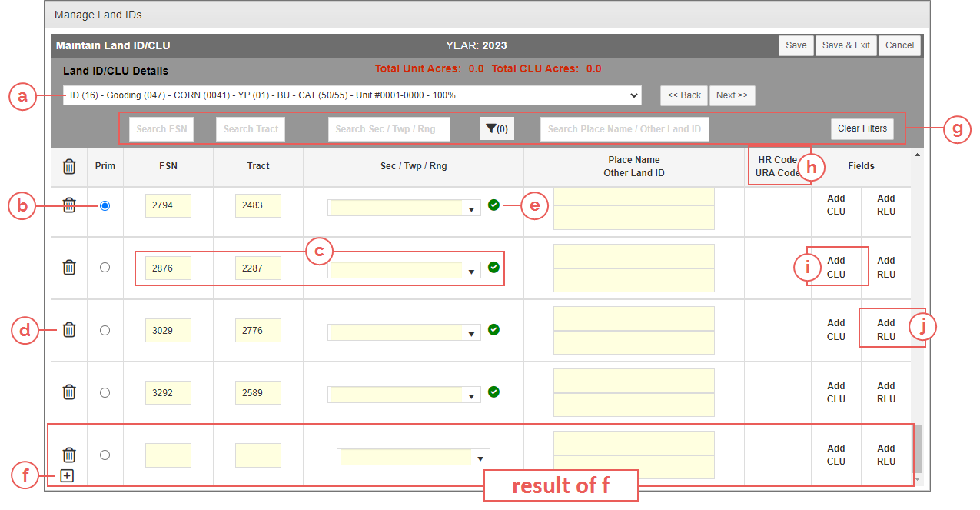Select Prim radio for FSN 3292
This screenshot has height=510, width=980.
click(105, 392)
